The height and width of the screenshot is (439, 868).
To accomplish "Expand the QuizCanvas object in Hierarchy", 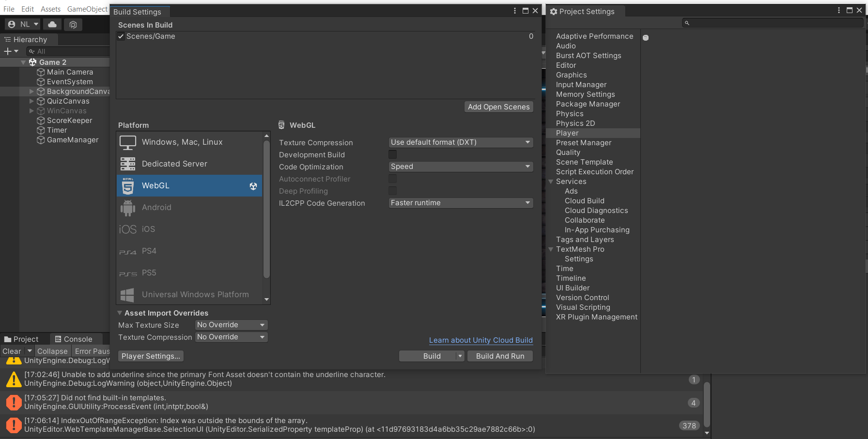I will pos(31,101).
